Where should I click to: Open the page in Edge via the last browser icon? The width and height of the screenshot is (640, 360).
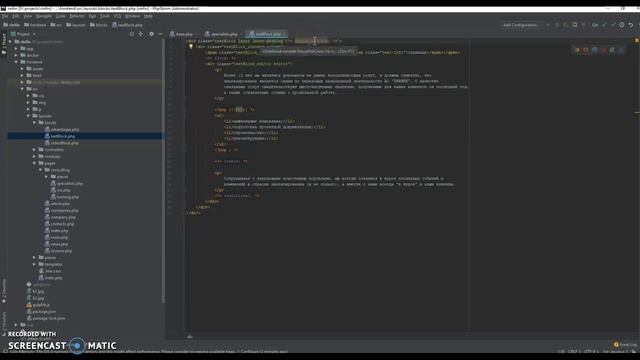[621, 50]
